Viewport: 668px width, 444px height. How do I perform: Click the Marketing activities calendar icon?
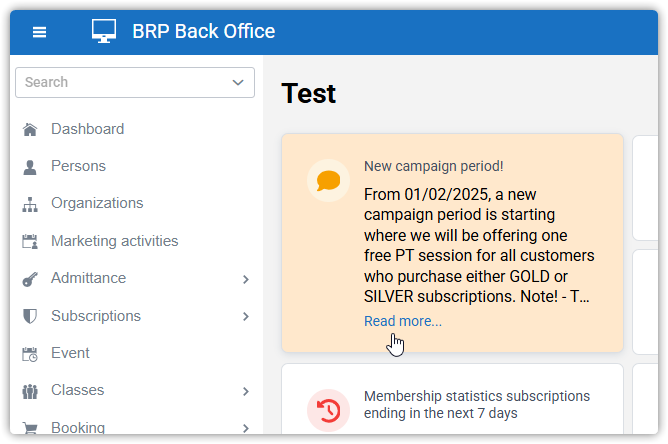point(30,241)
